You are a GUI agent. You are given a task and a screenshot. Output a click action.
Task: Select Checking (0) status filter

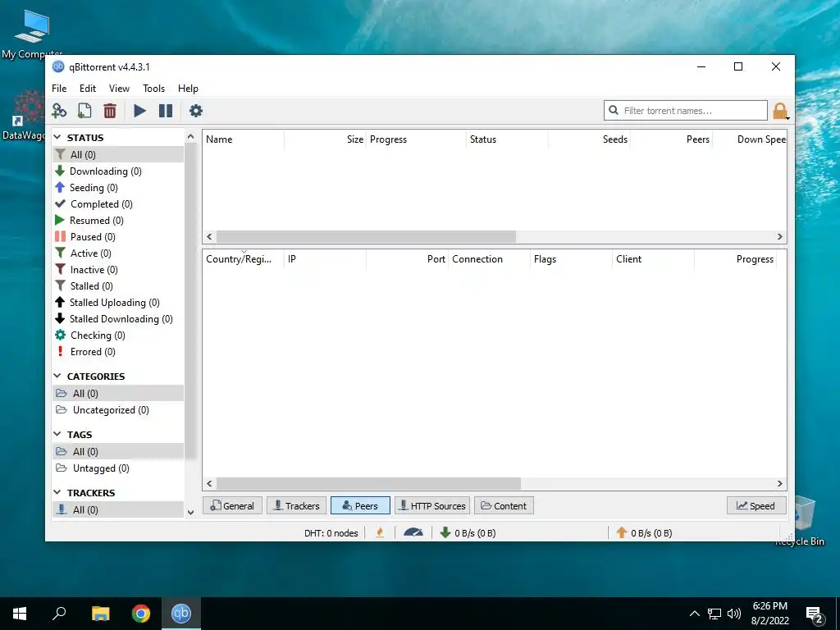click(x=118, y=336)
